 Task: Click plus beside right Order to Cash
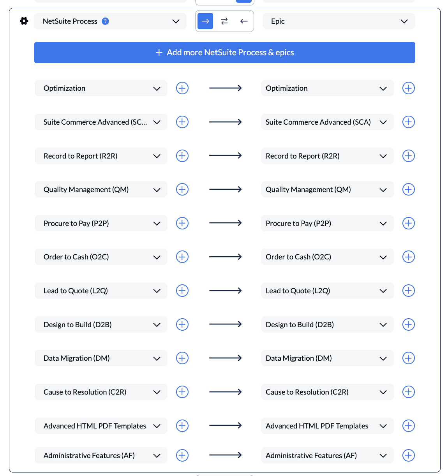(x=408, y=257)
